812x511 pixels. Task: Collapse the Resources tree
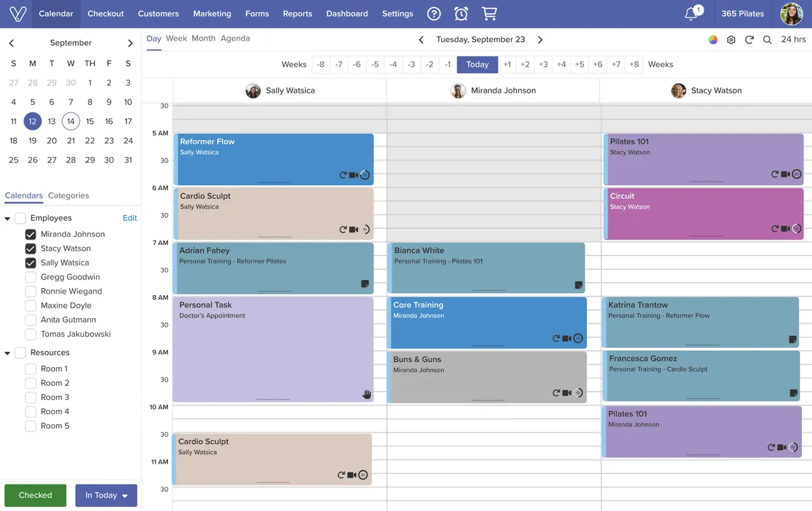[x=7, y=353]
